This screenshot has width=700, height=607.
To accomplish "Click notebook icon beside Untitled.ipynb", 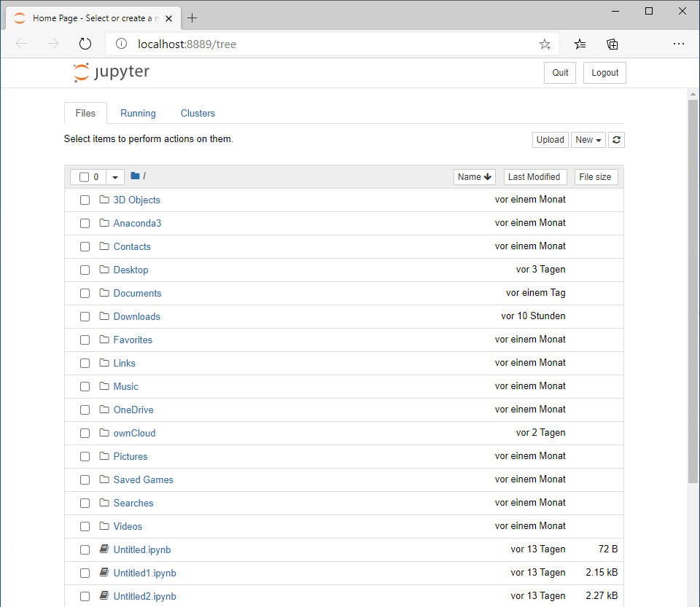I will click(x=104, y=549).
